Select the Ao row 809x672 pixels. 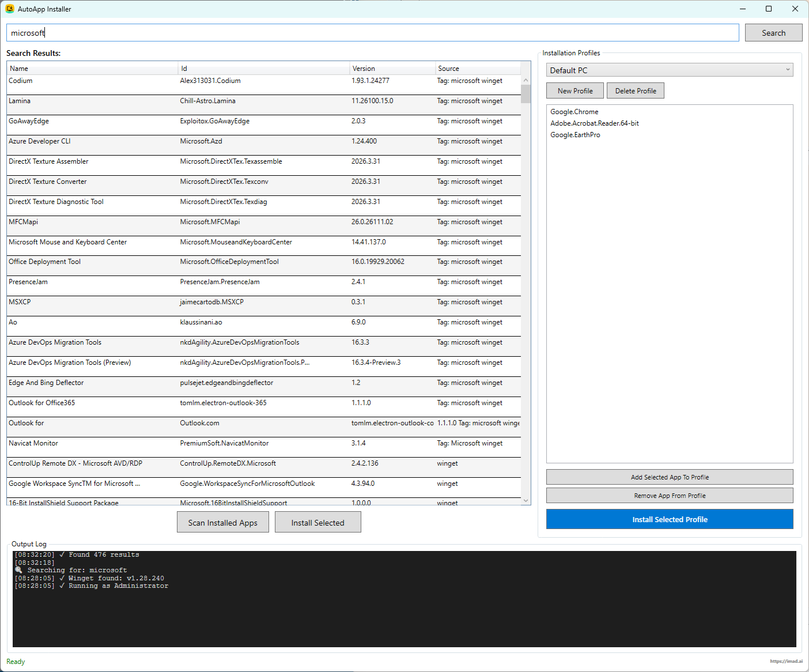(264, 326)
